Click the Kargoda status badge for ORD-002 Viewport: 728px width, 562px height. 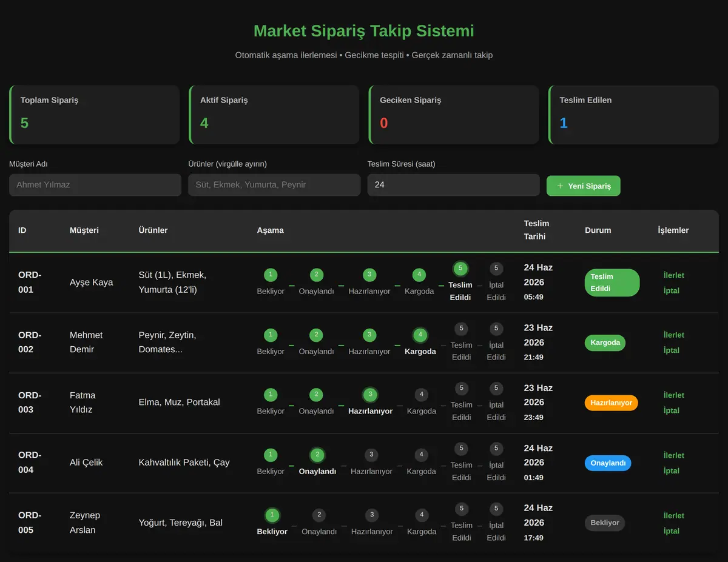[x=605, y=343]
